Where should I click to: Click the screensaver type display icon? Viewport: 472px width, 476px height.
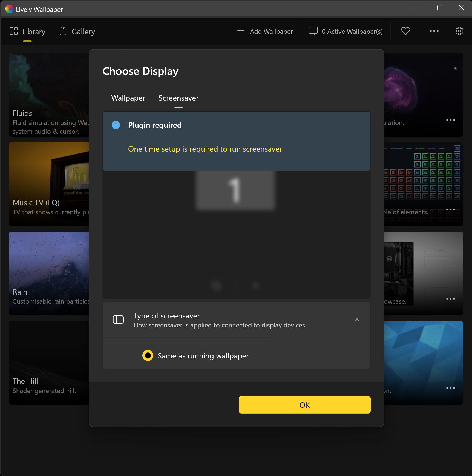click(x=118, y=319)
